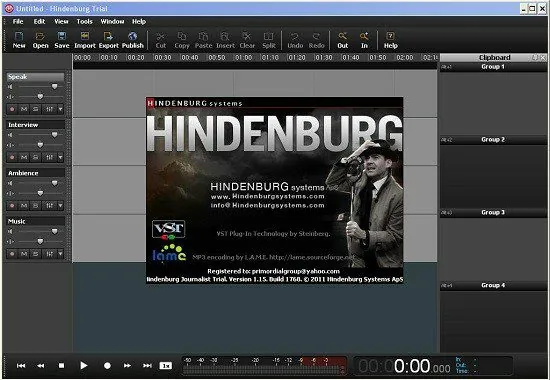550x380 pixels.
Task: Mute the Speak track
Action: [x=24, y=109]
